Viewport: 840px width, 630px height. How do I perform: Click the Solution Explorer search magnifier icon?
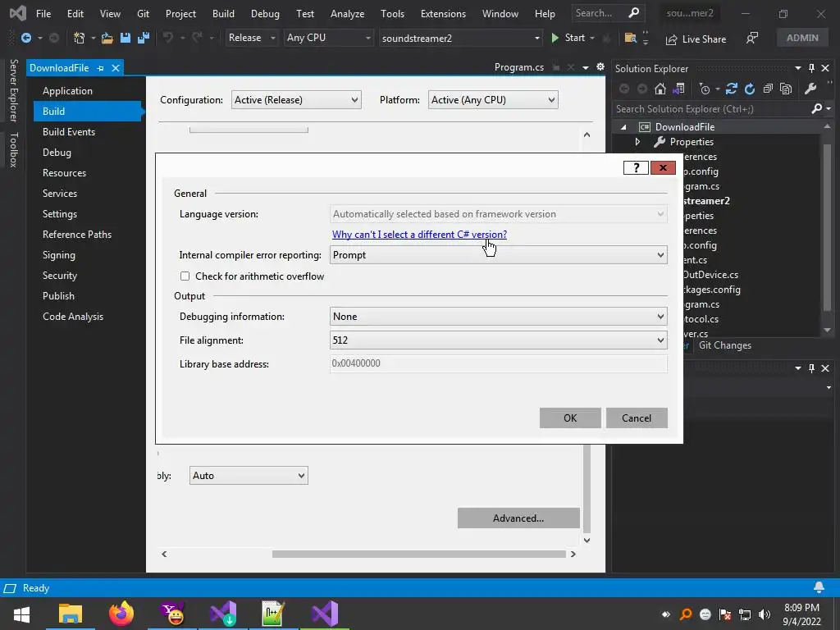(816, 109)
